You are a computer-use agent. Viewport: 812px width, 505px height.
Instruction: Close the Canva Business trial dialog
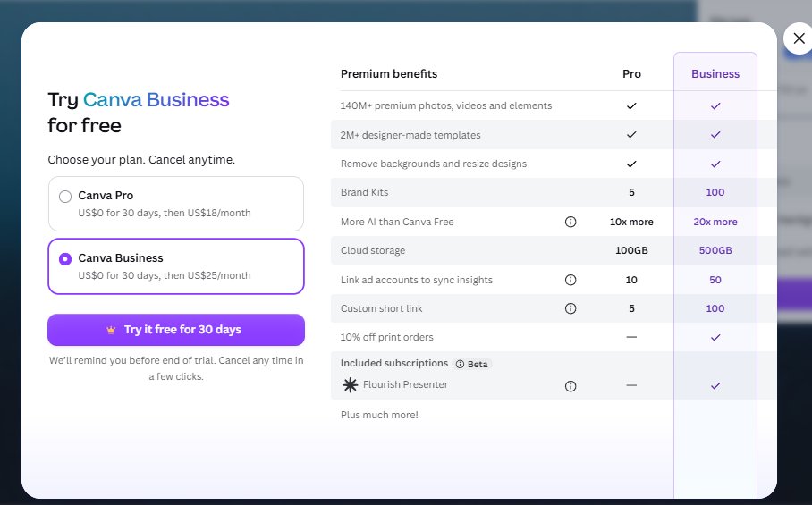point(799,38)
